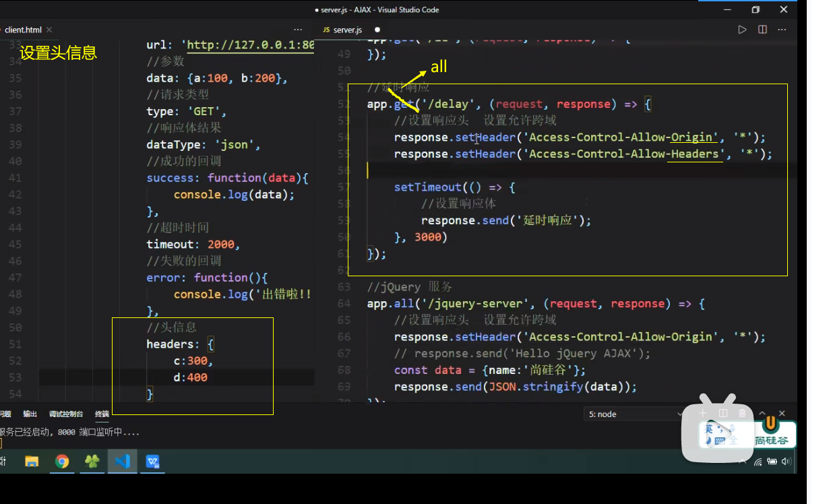Close the client.html tab
829x504 pixels.
pos(49,30)
